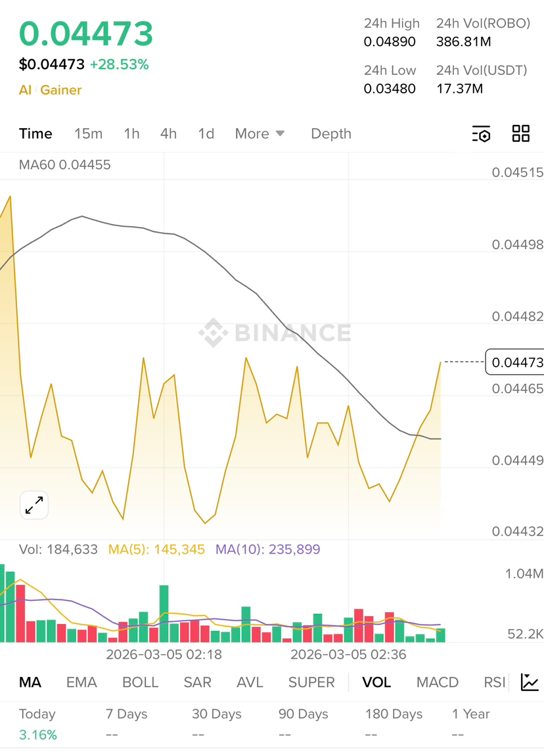Image resolution: width=544 pixels, height=756 pixels.
Task: Tap the 24h Vol(ROBO) 386.81M value
Action: [464, 42]
